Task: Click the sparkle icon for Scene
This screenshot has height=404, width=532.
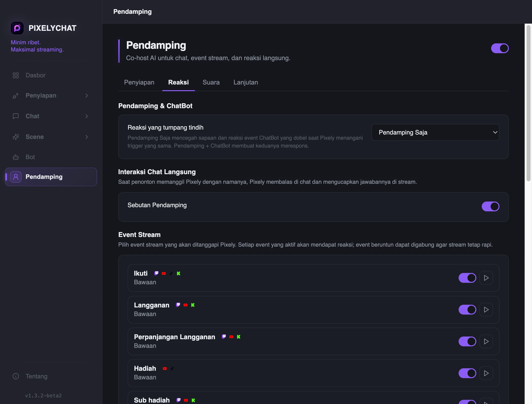Action: click(x=16, y=137)
